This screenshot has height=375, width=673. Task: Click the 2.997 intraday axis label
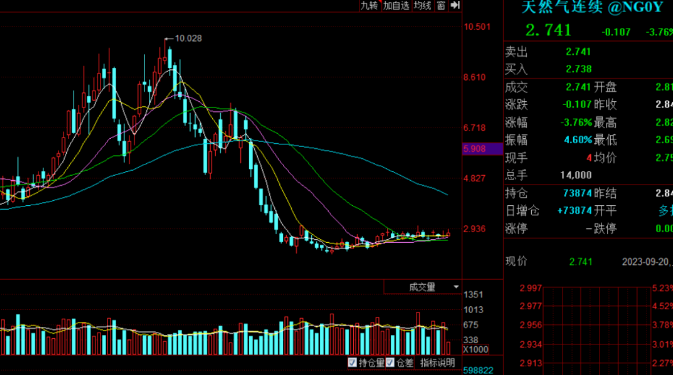[x=531, y=288]
